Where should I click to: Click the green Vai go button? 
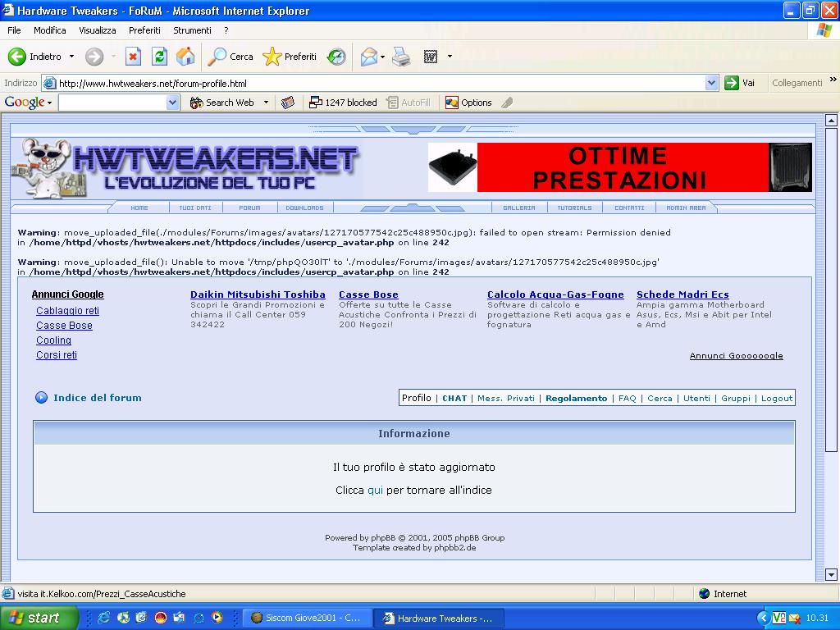point(739,83)
